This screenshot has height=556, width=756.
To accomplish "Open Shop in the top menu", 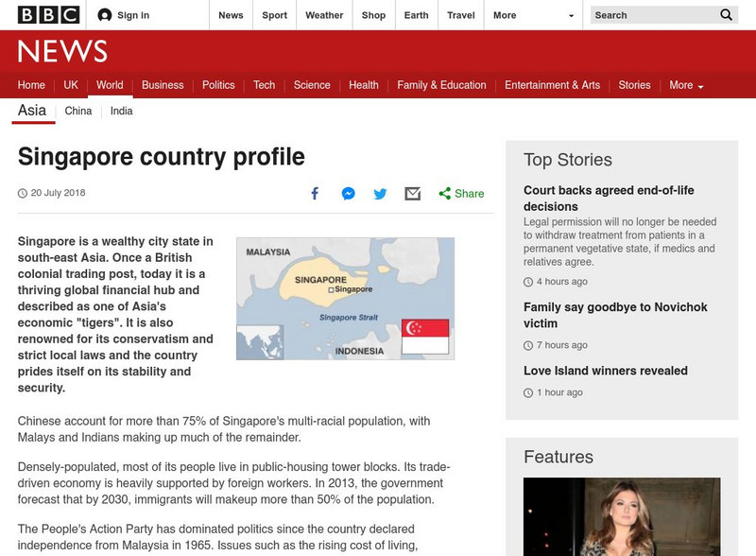I will pyautogui.click(x=373, y=15).
